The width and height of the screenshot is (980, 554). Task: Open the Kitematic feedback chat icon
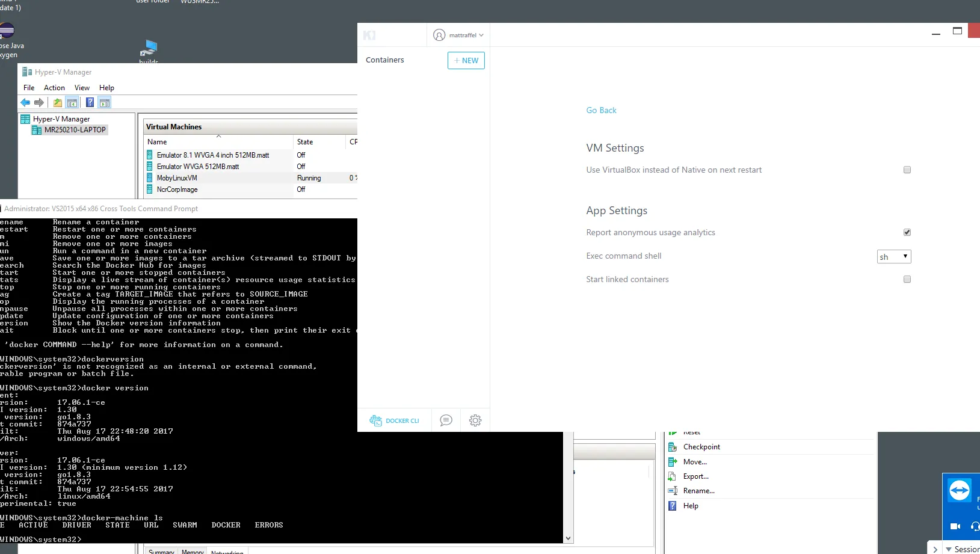pos(446,420)
